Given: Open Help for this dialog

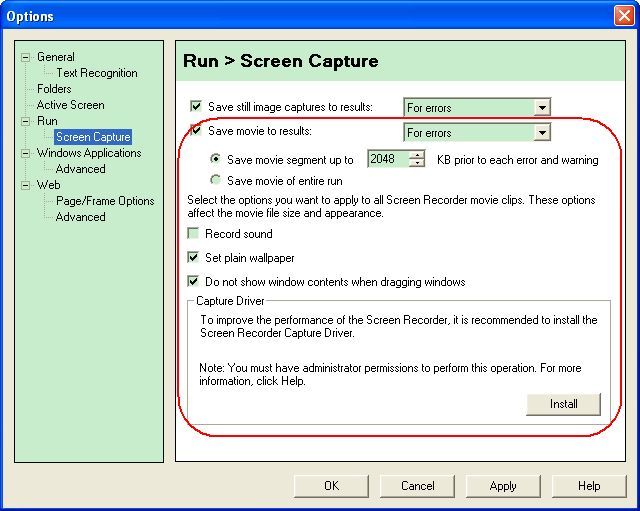Looking at the screenshot, I should pos(589,486).
